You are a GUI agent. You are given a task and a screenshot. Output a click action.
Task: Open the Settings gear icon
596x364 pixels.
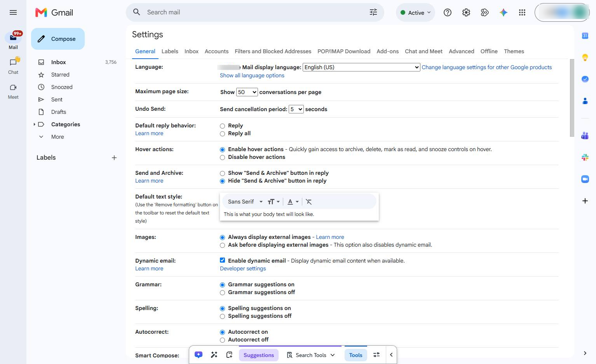466,12
